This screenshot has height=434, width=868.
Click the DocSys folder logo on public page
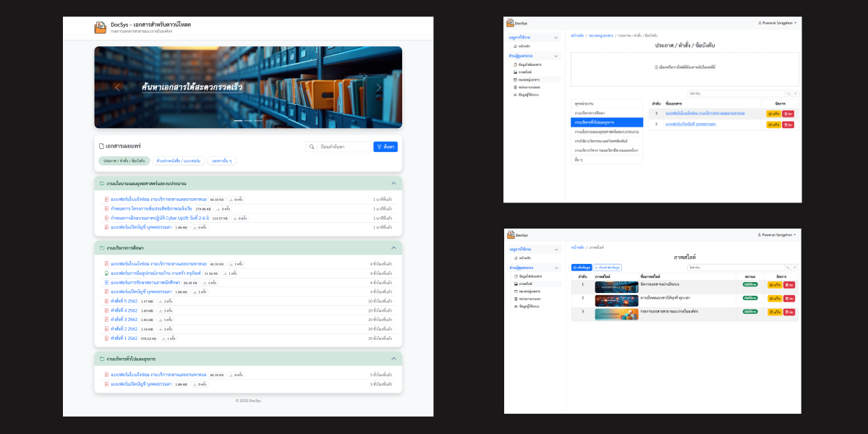point(100,28)
